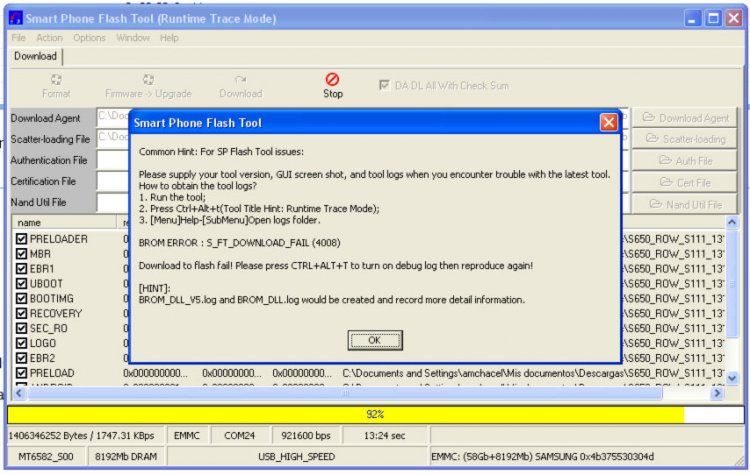
Task: Open the File menu
Action: click(x=19, y=38)
